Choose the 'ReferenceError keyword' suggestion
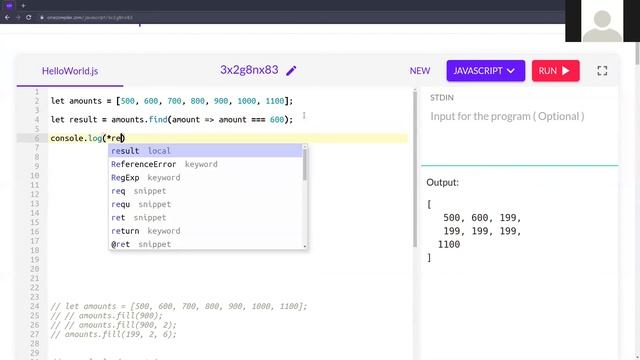Viewport: 640px width, 360px height. [x=206, y=164]
